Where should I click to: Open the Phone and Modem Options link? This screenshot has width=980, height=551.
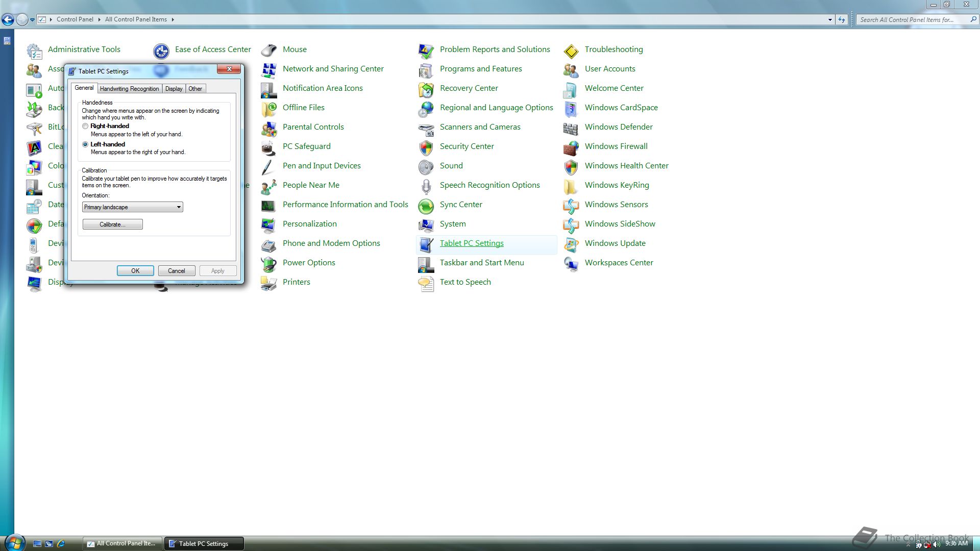331,243
